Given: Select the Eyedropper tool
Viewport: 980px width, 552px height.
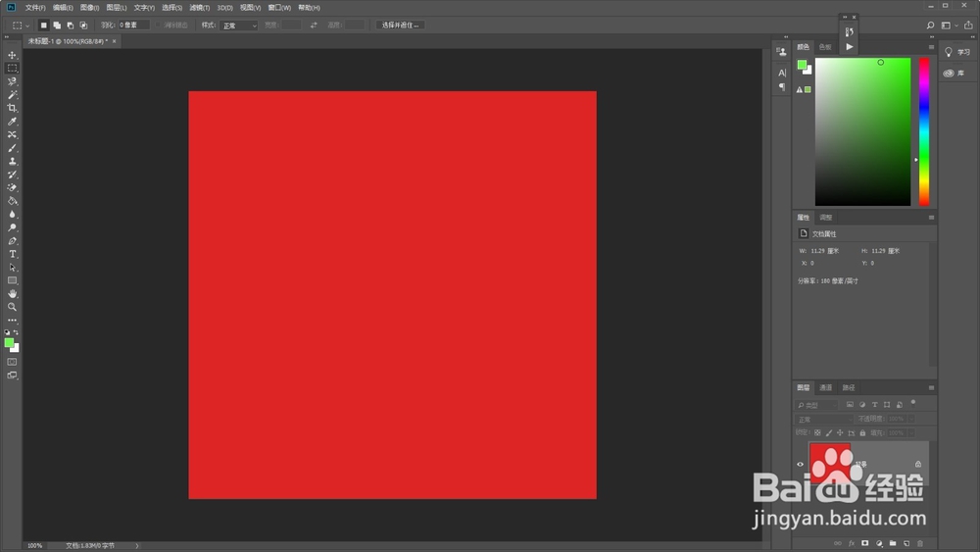Looking at the screenshot, I should click(x=12, y=122).
